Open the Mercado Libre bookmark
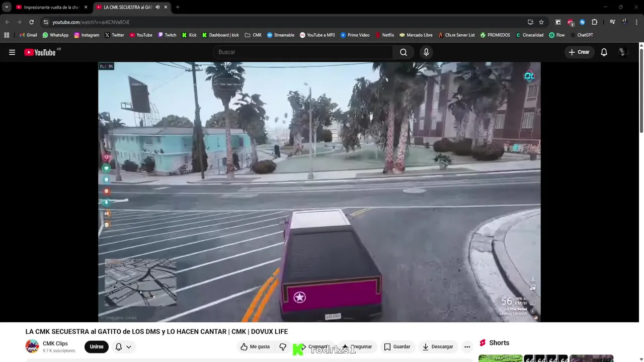 (x=416, y=35)
